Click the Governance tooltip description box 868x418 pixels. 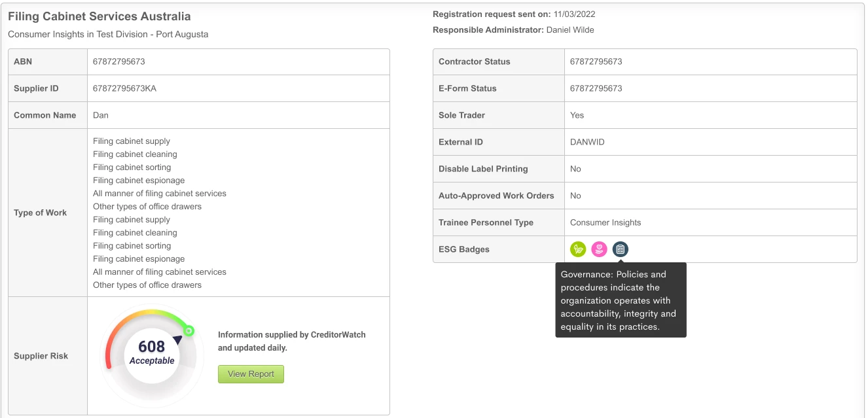[x=621, y=300]
